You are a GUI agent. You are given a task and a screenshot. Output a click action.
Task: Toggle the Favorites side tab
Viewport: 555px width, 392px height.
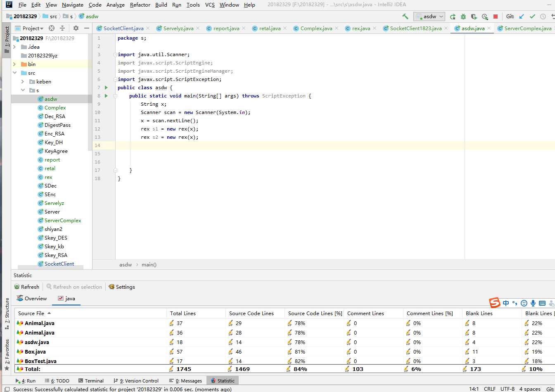(x=7, y=355)
